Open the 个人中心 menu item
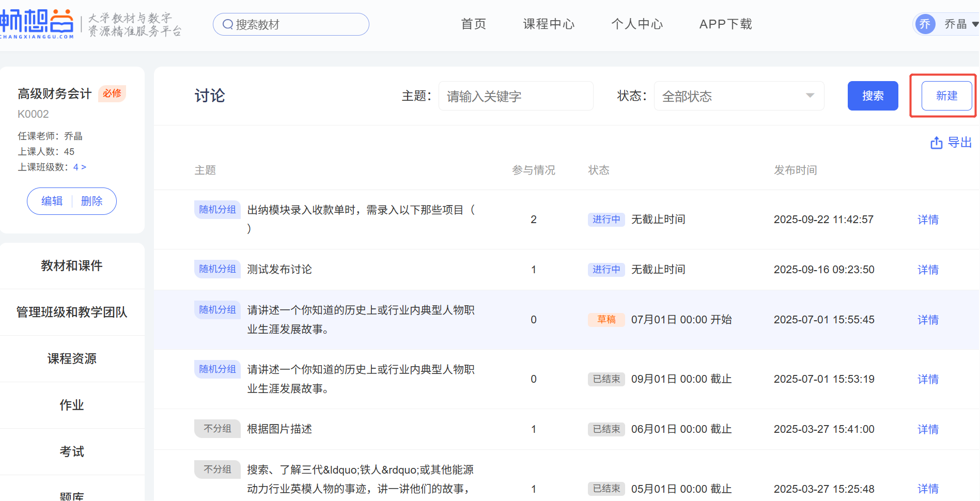 coord(637,24)
